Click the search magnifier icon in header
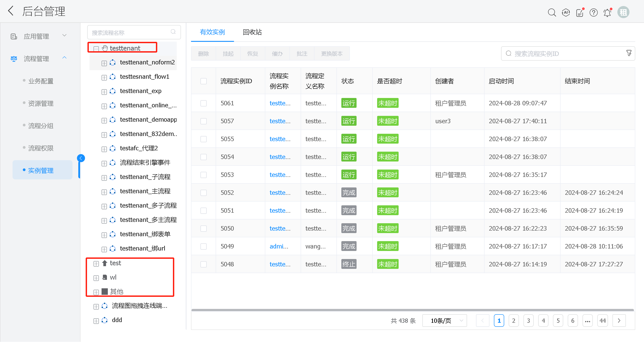This screenshot has height=342, width=644. click(x=551, y=12)
